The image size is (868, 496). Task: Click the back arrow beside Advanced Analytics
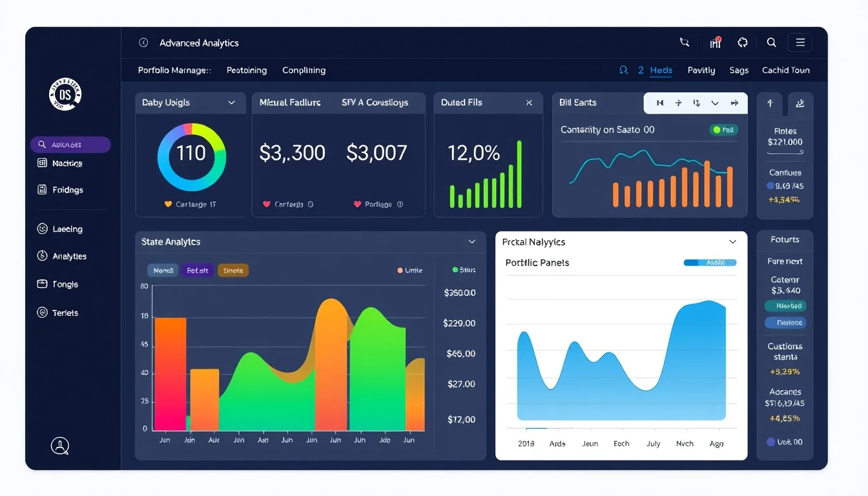[143, 43]
